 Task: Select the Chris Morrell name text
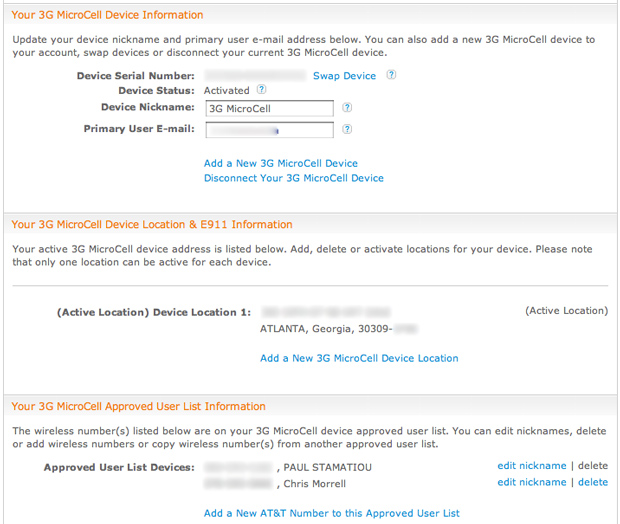click(x=315, y=484)
